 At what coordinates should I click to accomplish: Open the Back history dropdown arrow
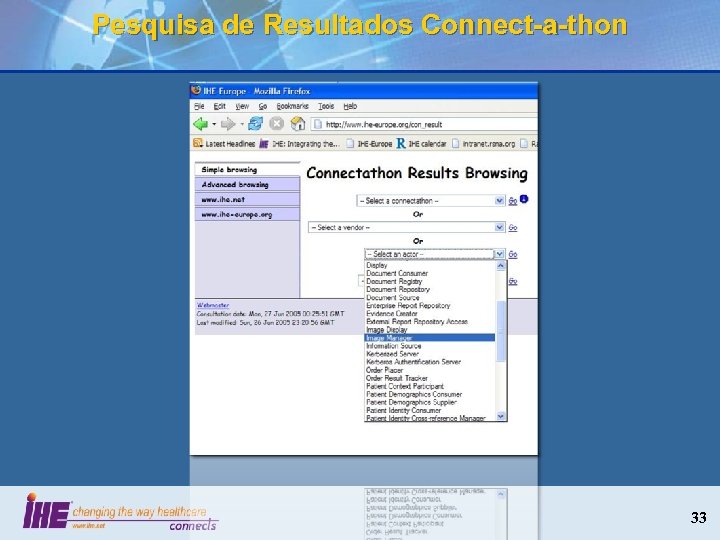[214, 124]
